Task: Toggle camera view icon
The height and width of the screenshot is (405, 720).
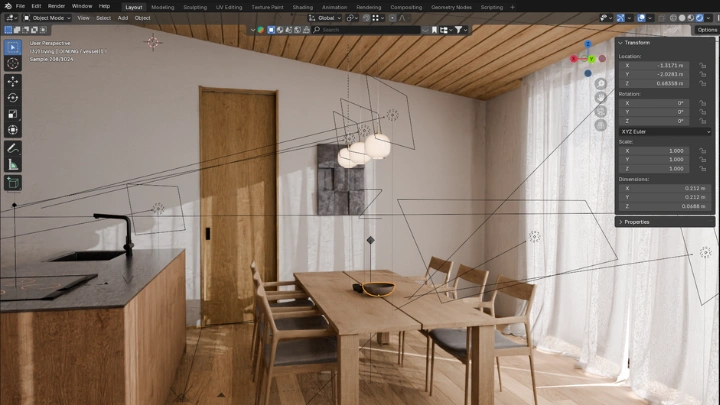Action: point(601,111)
